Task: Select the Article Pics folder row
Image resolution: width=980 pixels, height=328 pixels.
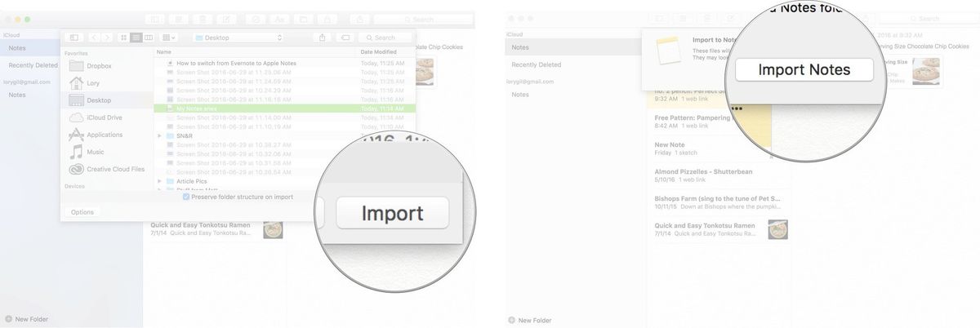Action: 284,180
